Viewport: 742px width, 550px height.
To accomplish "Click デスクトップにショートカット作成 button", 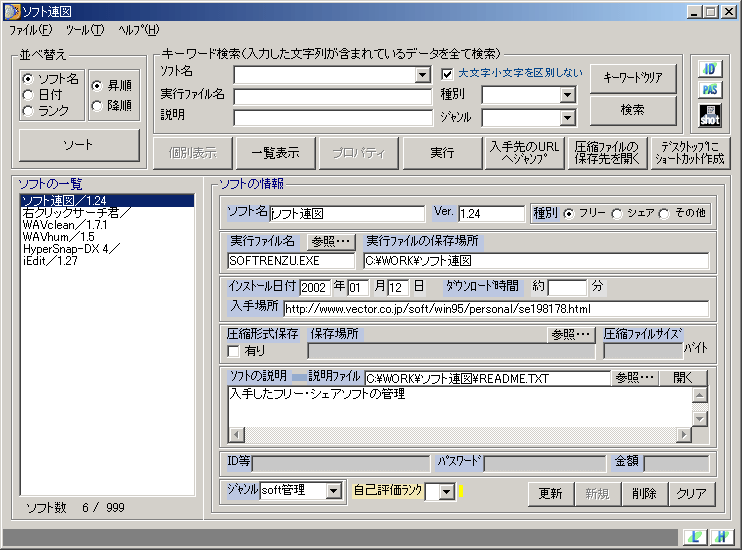I will click(690, 153).
